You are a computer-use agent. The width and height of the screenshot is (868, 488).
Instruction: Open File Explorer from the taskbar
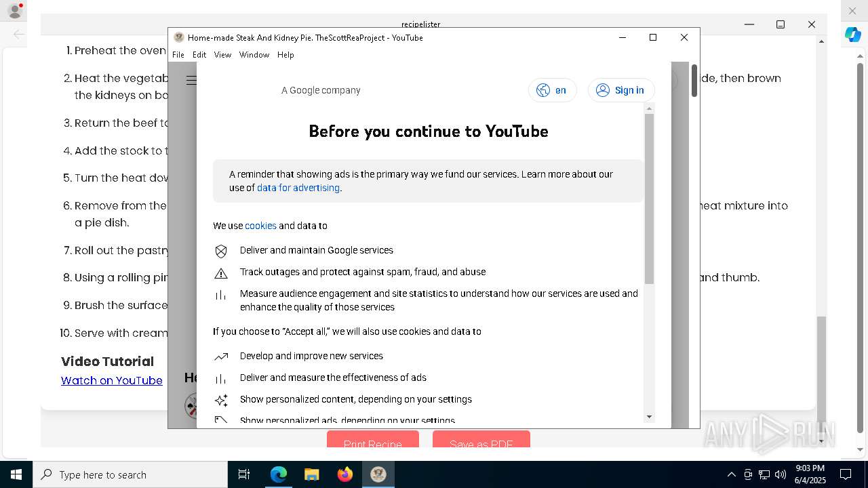coord(311,474)
